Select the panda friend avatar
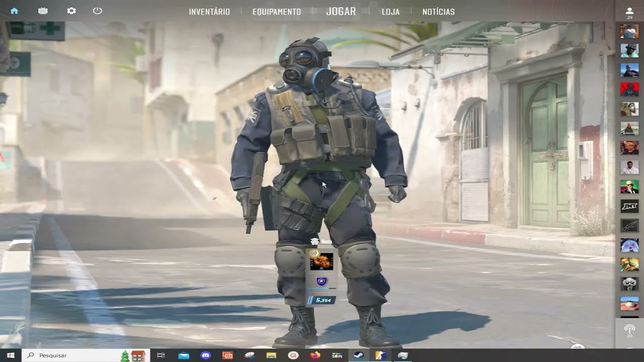 [629, 284]
